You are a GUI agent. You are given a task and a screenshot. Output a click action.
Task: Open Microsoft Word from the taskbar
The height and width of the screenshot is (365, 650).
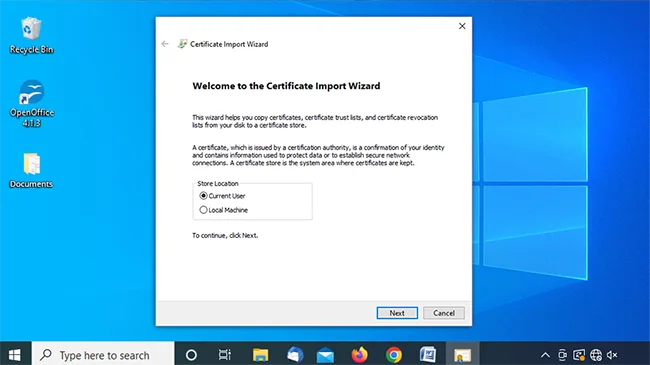pos(428,355)
